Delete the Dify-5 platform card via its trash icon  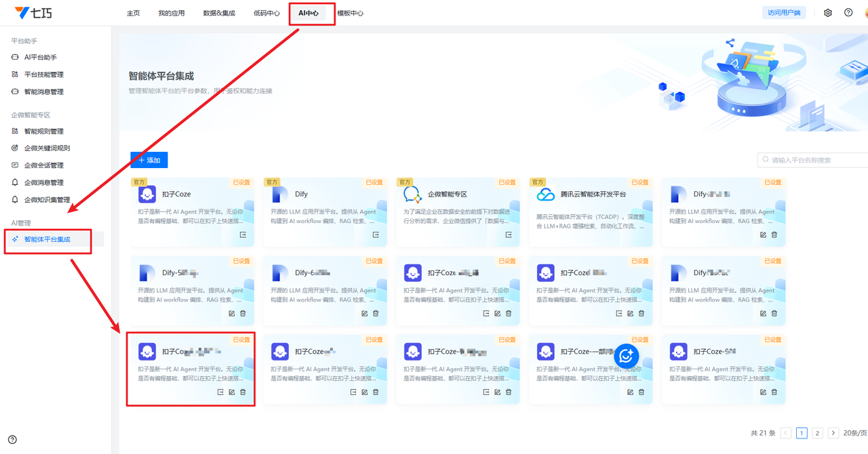(243, 313)
